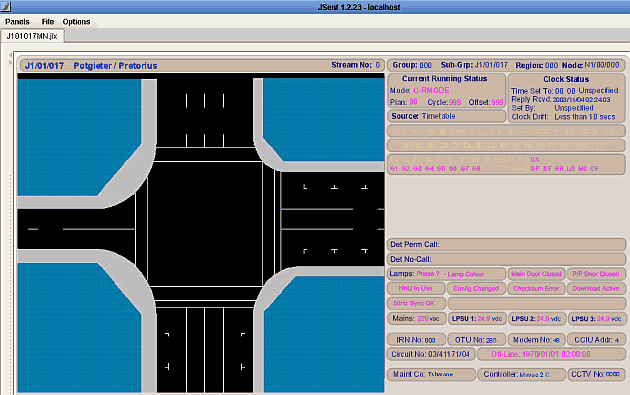Click the Main Door Closed indicator

[x=536, y=274]
